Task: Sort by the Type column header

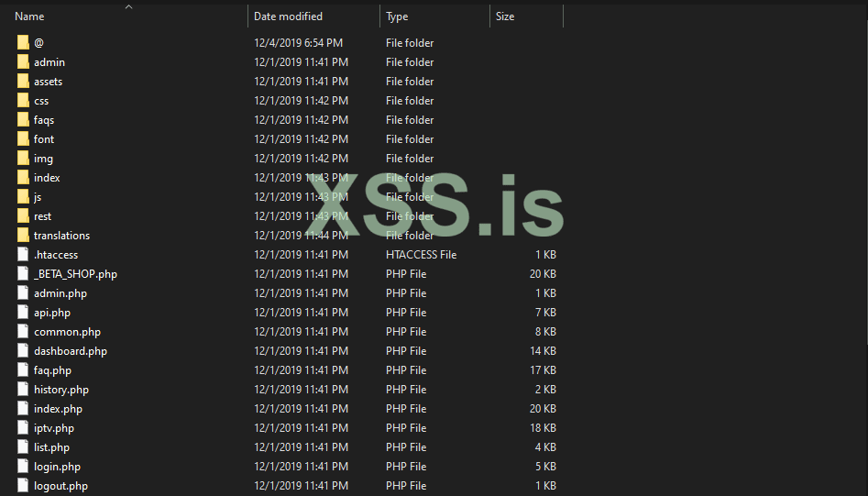Action: coord(397,17)
